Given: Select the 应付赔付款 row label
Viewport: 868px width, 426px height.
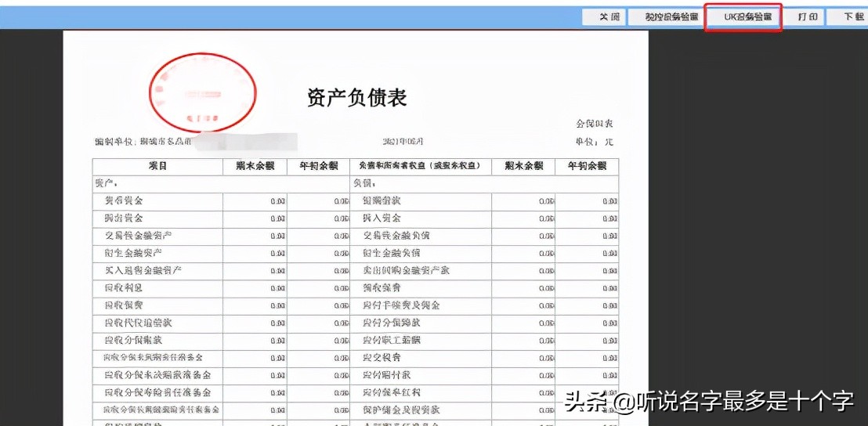Looking at the screenshot, I should (386, 376).
